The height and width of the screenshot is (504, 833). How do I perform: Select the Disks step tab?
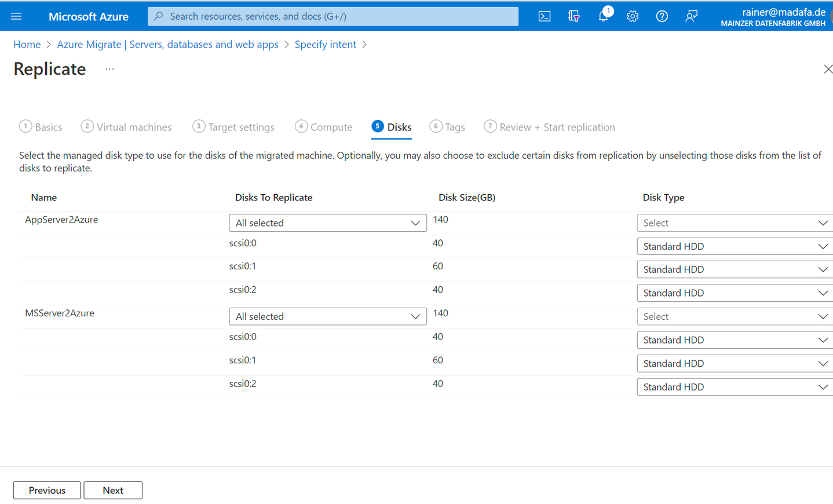click(x=392, y=127)
